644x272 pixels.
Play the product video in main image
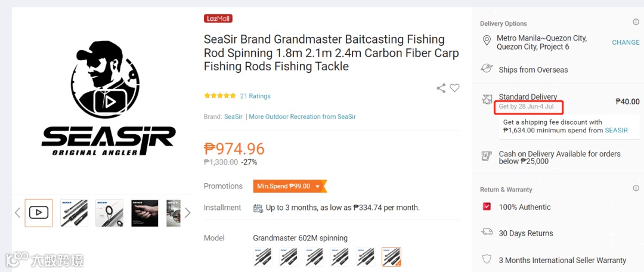(110, 101)
